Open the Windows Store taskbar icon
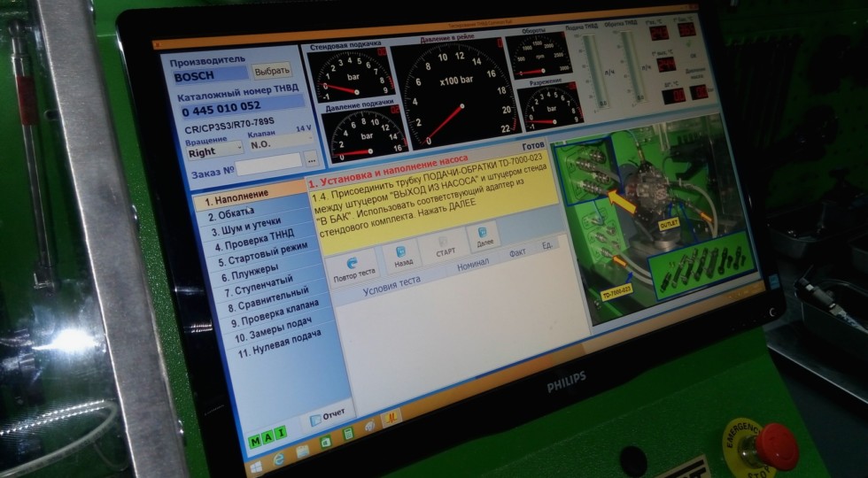 (x=326, y=443)
